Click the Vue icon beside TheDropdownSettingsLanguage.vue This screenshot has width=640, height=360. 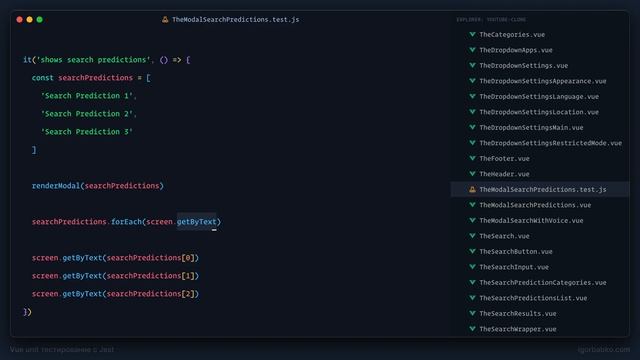472,97
